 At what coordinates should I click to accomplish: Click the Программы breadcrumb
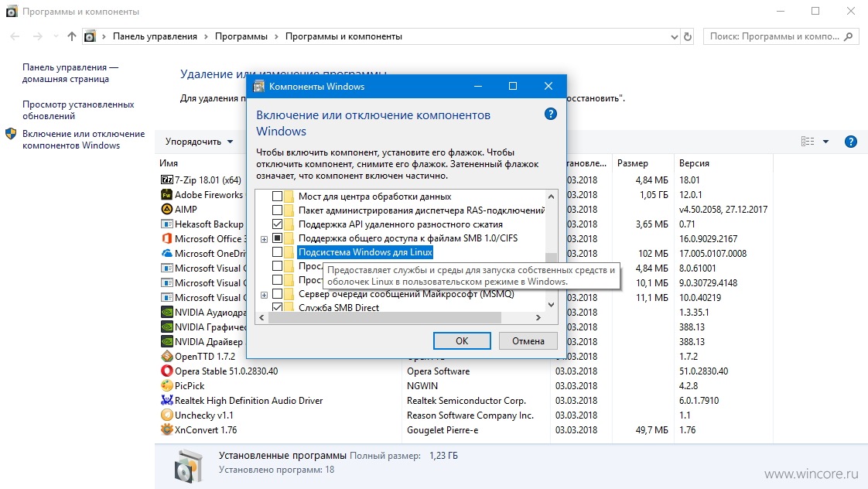click(x=241, y=36)
